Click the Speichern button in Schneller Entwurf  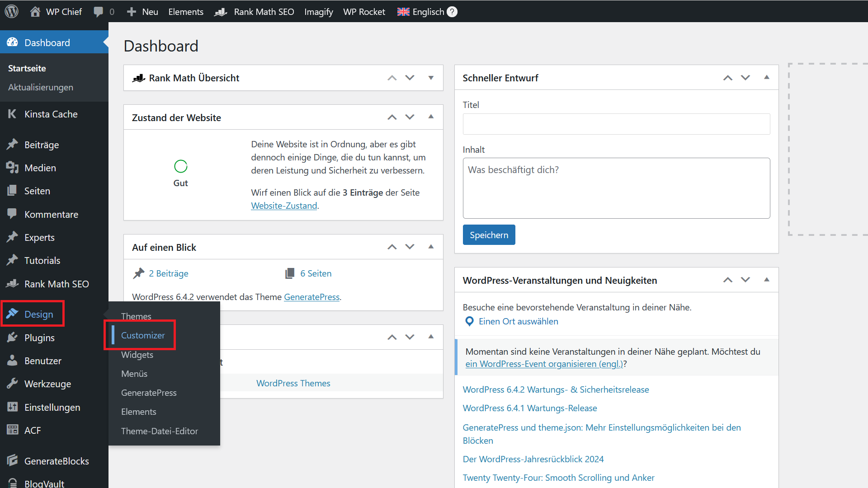[x=490, y=234]
